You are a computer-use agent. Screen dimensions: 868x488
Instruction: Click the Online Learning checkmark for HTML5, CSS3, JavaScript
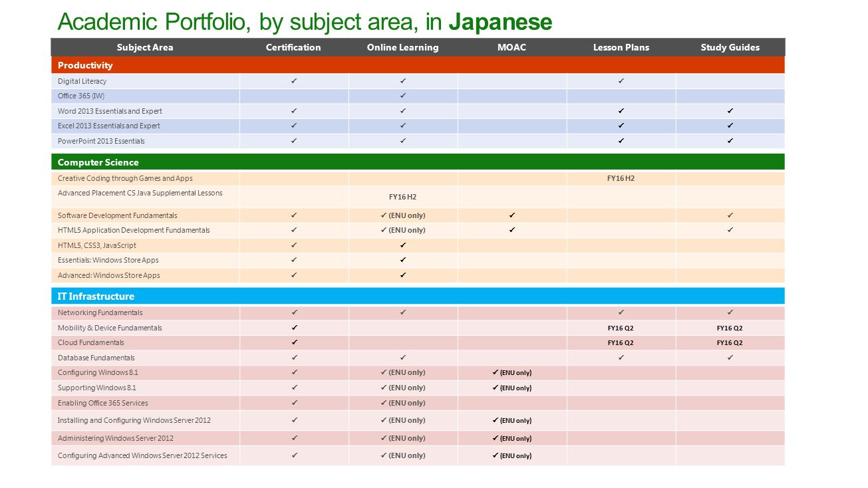[x=403, y=245]
